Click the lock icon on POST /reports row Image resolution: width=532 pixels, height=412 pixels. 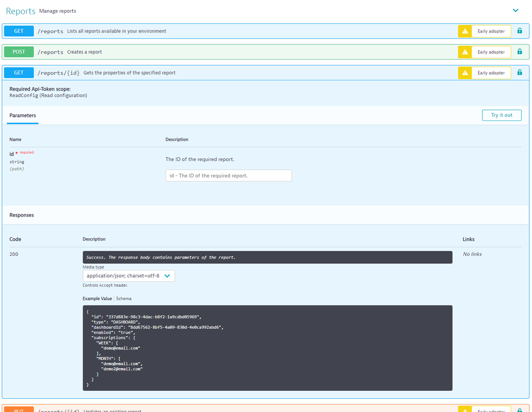520,52
